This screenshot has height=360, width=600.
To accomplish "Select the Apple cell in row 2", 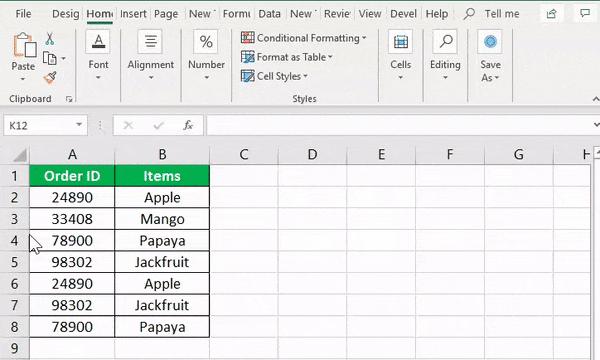I will (162, 197).
